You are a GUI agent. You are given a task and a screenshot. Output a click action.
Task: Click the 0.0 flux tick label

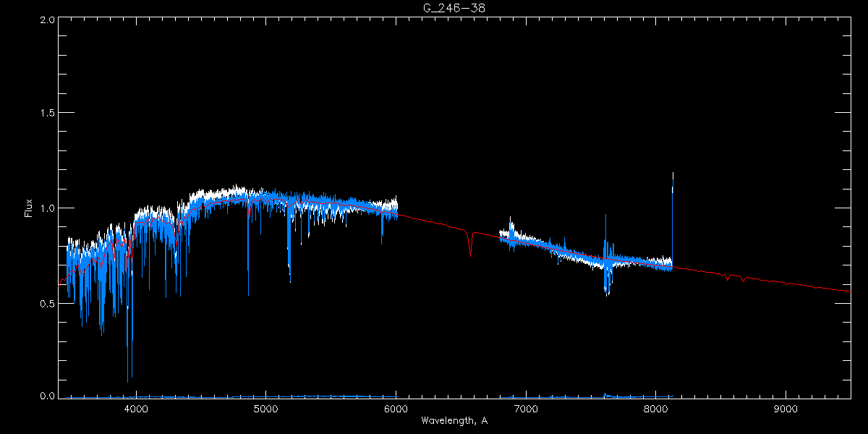pyautogui.click(x=47, y=396)
